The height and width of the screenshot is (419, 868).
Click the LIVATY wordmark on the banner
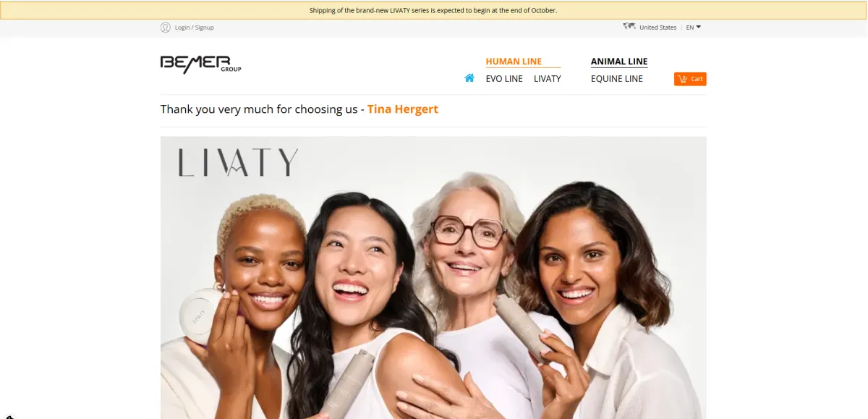click(238, 162)
